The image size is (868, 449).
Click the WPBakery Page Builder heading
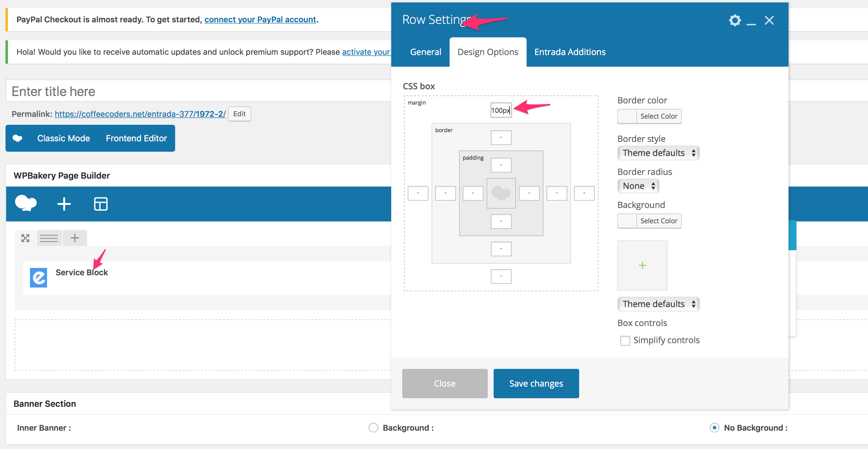(x=62, y=176)
